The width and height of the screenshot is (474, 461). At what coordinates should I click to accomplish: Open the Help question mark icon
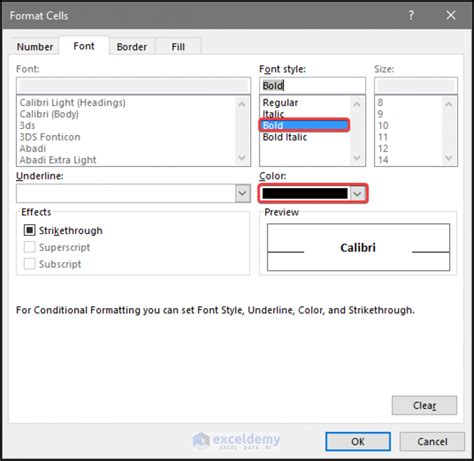pyautogui.click(x=411, y=15)
